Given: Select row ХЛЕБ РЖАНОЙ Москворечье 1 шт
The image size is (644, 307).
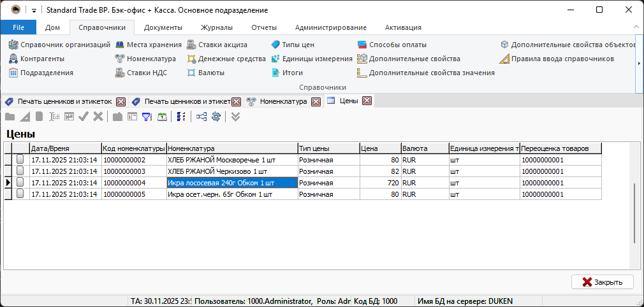Looking at the screenshot, I should (x=303, y=160).
